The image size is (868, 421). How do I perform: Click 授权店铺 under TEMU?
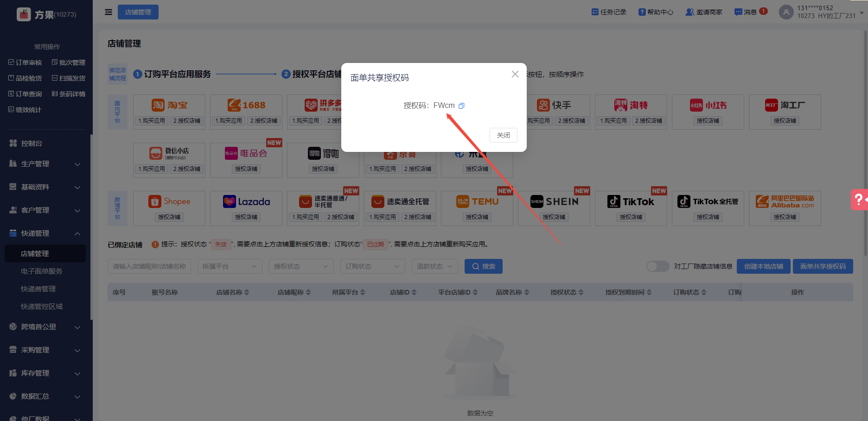coord(477,217)
